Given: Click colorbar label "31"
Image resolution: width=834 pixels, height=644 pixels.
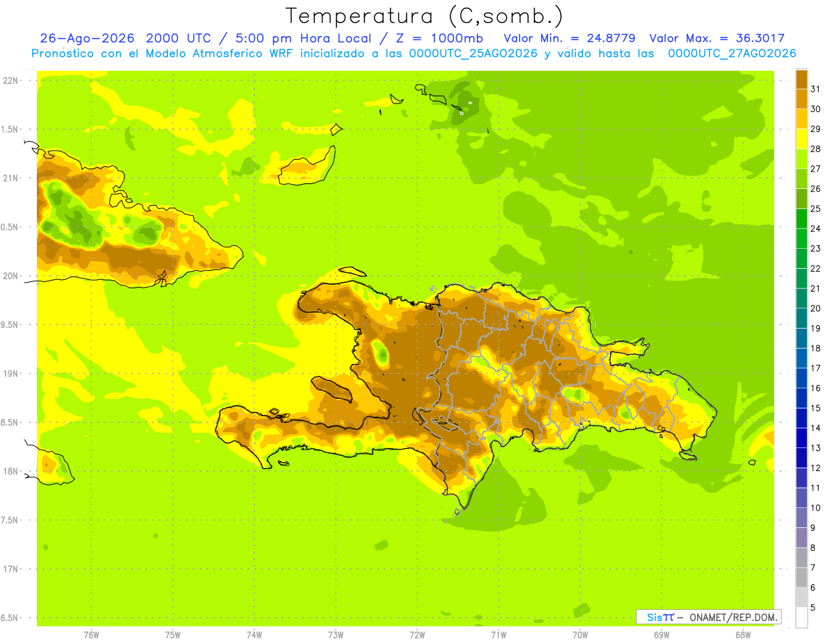Looking at the screenshot, I should click(x=816, y=89).
